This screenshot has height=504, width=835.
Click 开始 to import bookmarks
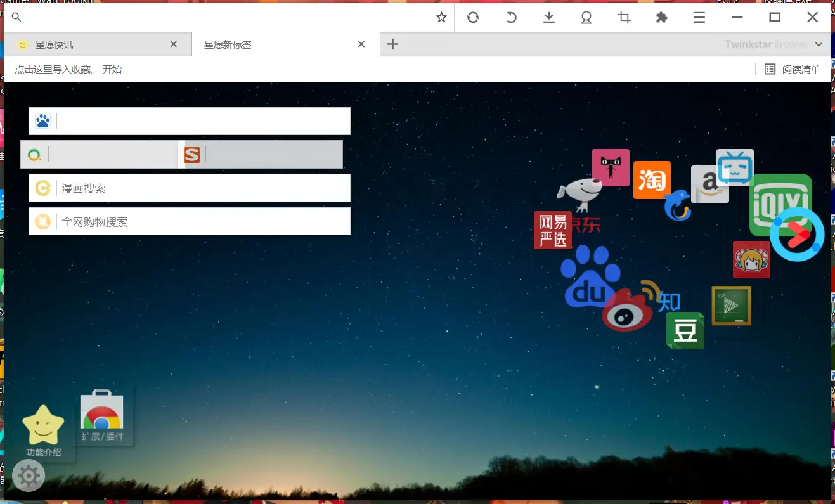click(x=112, y=70)
